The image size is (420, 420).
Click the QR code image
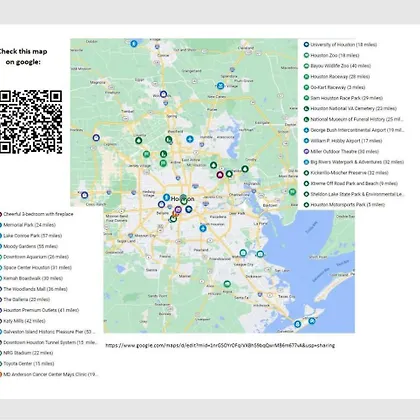coord(31,122)
